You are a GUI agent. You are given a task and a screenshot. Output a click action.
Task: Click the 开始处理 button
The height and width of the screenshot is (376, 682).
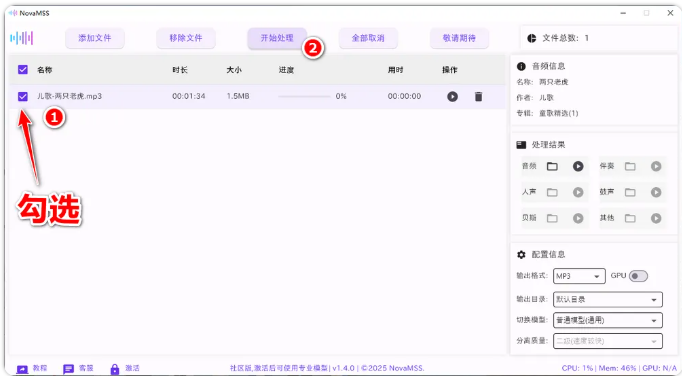pos(277,38)
